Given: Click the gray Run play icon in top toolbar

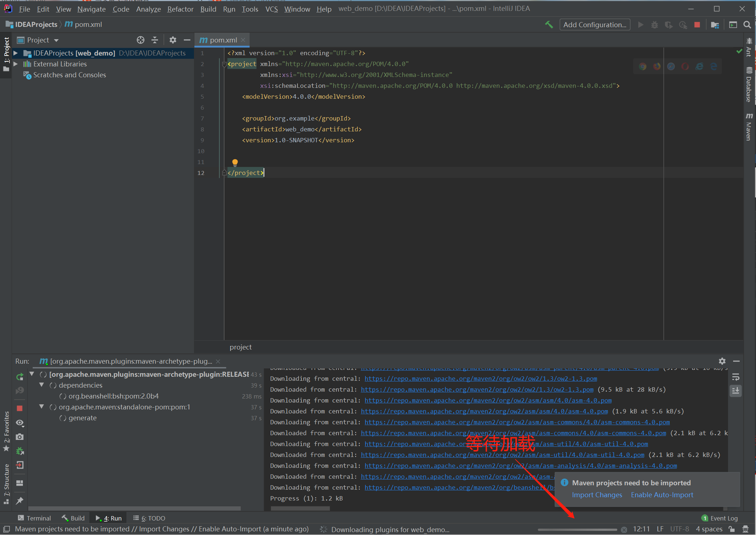Looking at the screenshot, I should tap(640, 25).
